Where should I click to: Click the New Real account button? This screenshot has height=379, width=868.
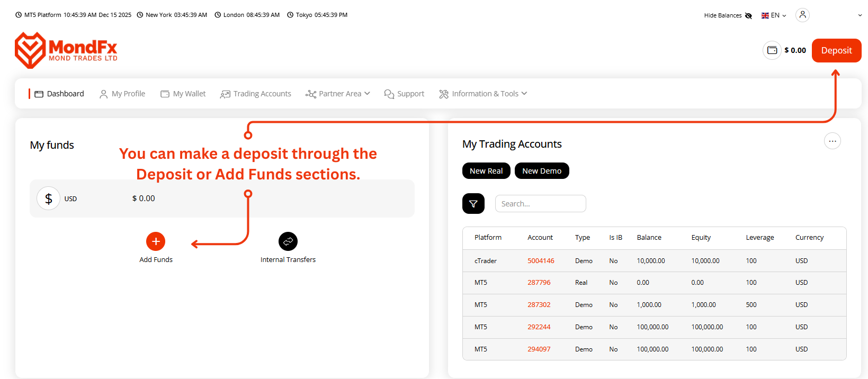tap(486, 171)
